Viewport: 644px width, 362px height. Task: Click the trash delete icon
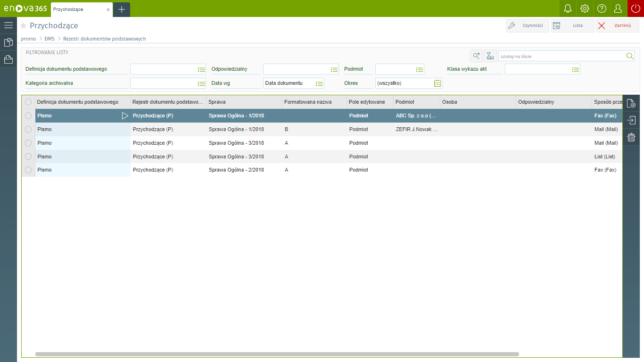(631, 137)
